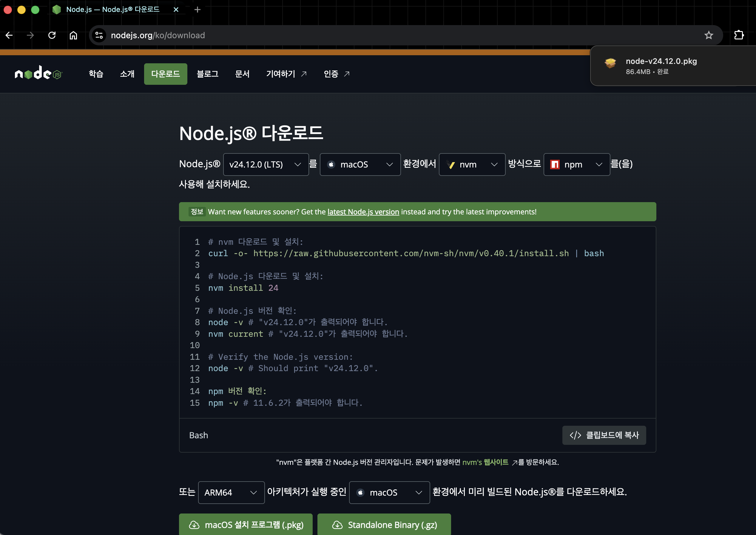Go to the 블로그 navigation item
The width and height of the screenshot is (756, 535).
[x=207, y=74]
